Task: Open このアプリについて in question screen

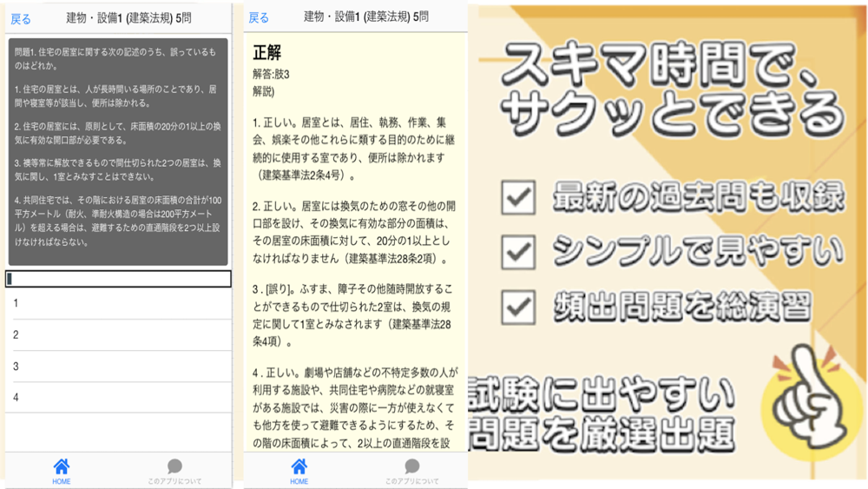Action: tap(174, 472)
